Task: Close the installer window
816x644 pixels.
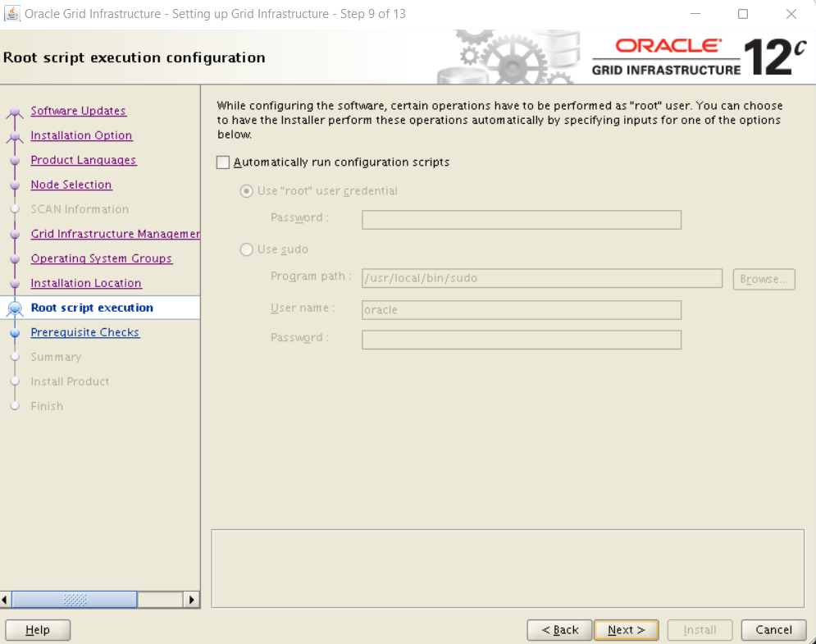Action: (x=791, y=14)
